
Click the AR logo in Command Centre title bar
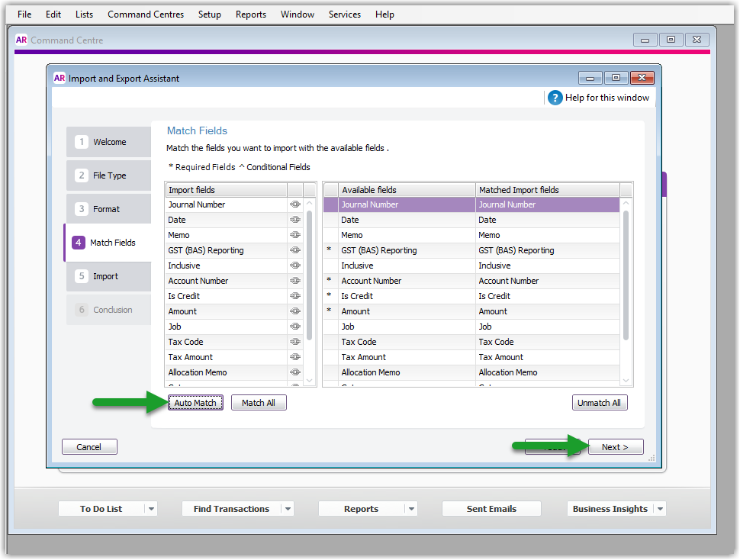coord(21,40)
